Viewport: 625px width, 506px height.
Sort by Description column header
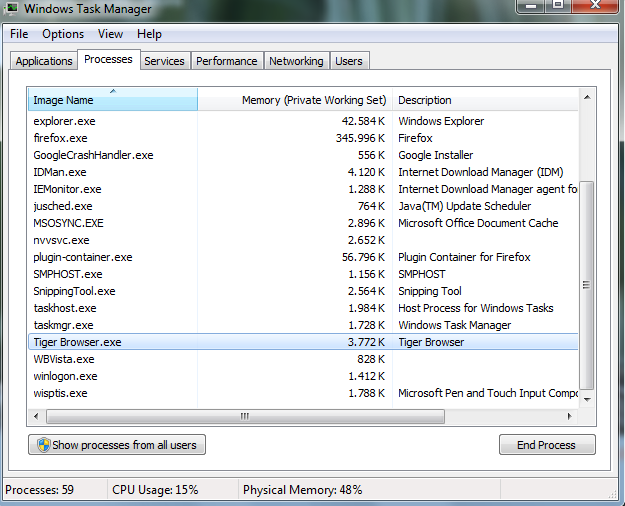coord(485,100)
